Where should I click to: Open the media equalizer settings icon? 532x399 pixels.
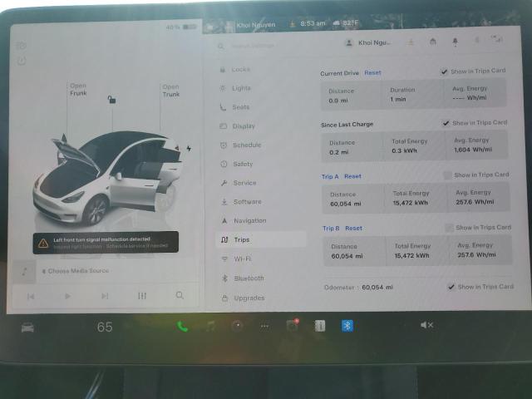[x=142, y=296]
